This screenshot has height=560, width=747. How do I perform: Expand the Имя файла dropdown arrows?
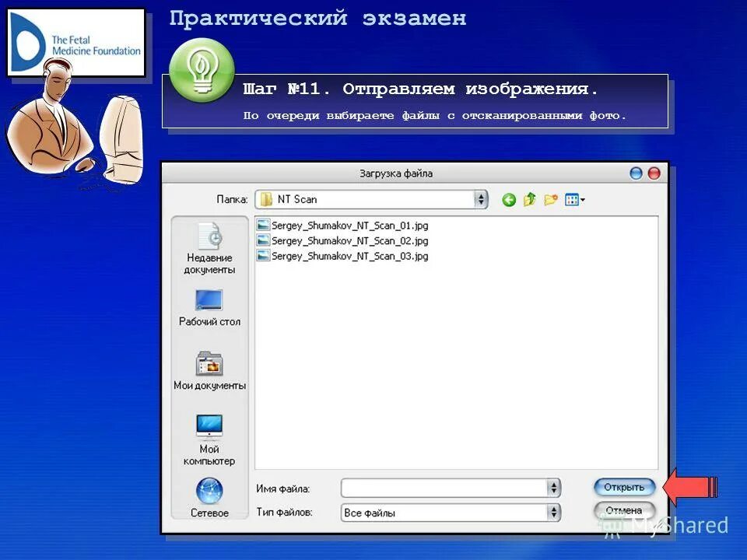(553, 488)
